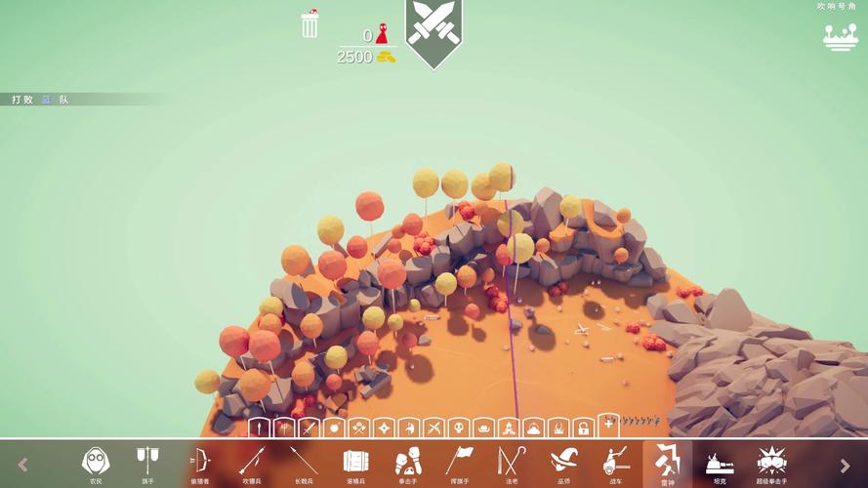Select the 农民 (Farmer) unit
Image resolution: width=868 pixels, height=488 pixels.
96,462
